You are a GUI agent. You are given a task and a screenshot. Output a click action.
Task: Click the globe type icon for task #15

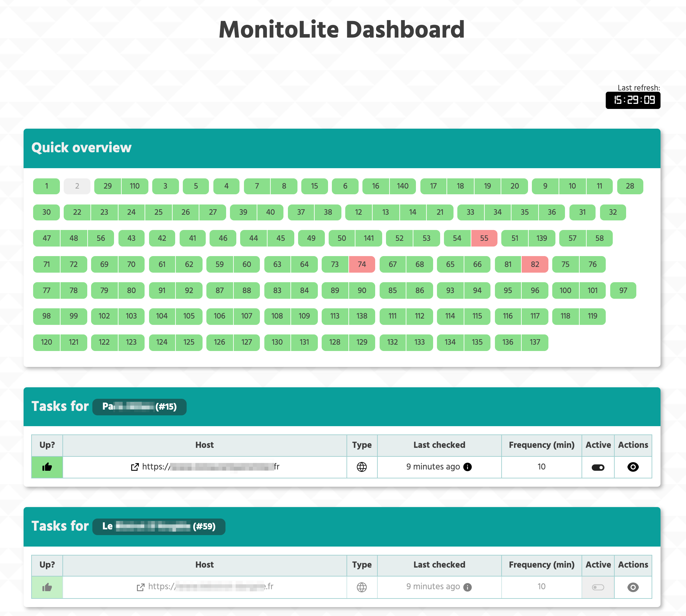pos(362,467)
